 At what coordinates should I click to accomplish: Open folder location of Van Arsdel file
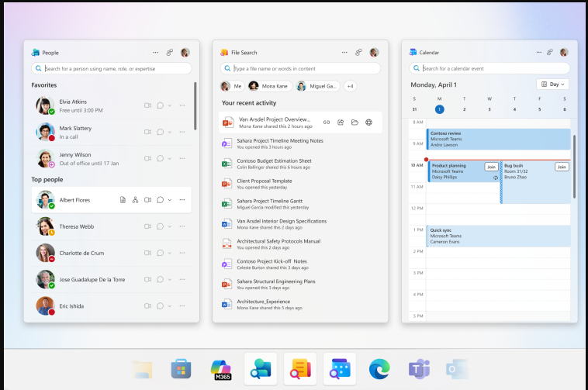(x=355, y=123)
